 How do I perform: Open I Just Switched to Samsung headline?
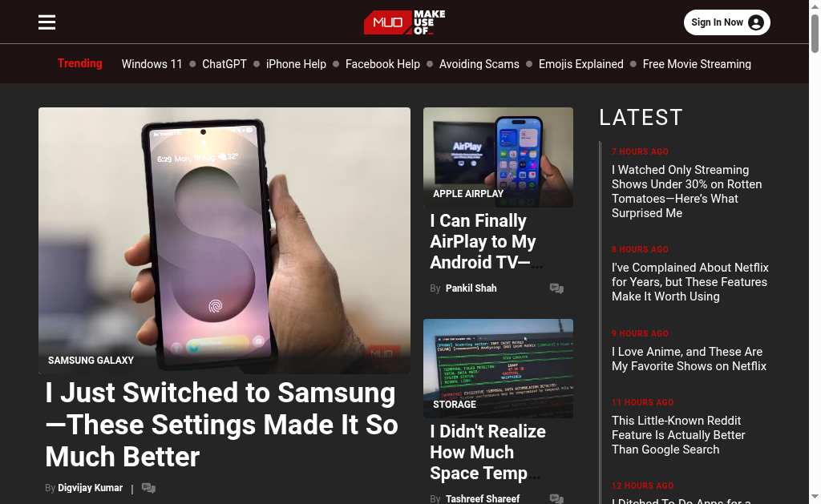pyautogui.click(x=221, y=425)
